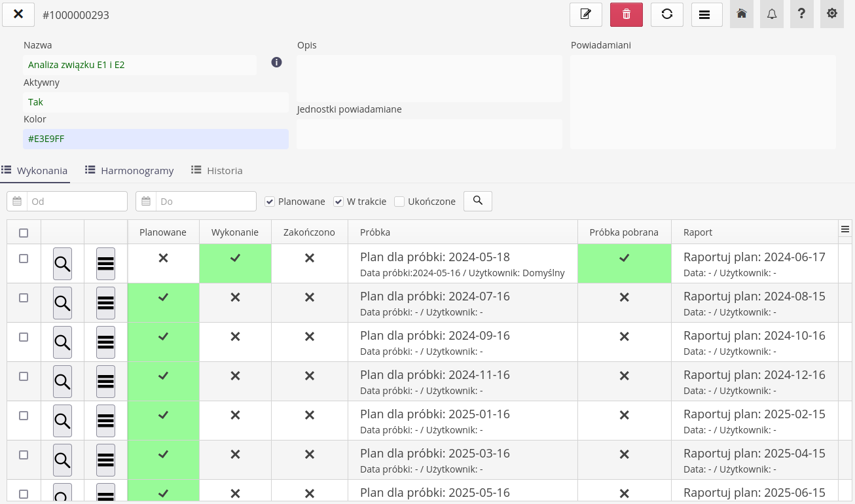
Task: Open the notifications bell icon
Action: [x=772, y=14]
